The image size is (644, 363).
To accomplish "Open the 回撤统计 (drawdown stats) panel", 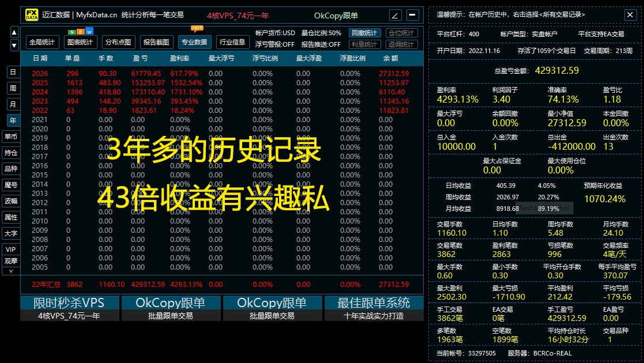I will point(364,33).
